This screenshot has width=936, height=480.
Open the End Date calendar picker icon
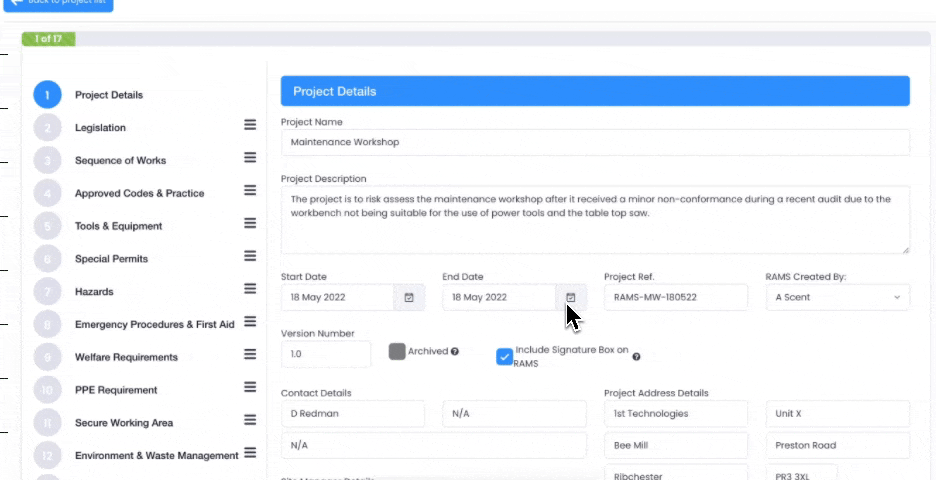click(571, 297)
